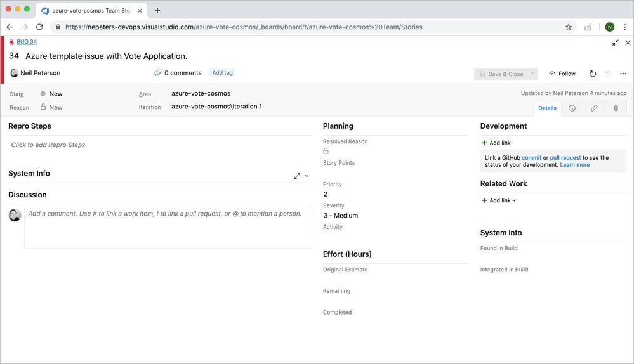Add a comment in the Discussion box
Image resolution: width=634 pixels, height=364 pixels.
point(168,228)
